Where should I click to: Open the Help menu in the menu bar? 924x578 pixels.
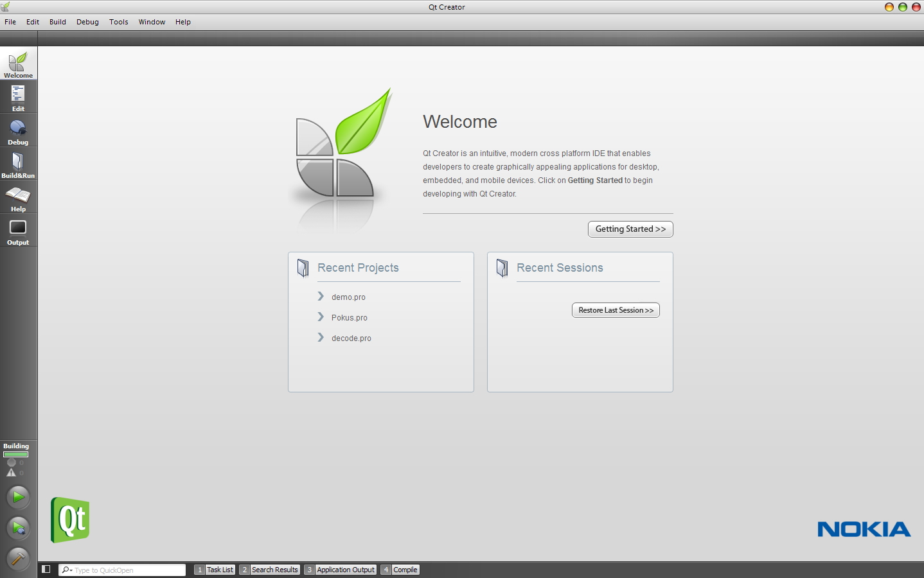click(x=183, y=22)
